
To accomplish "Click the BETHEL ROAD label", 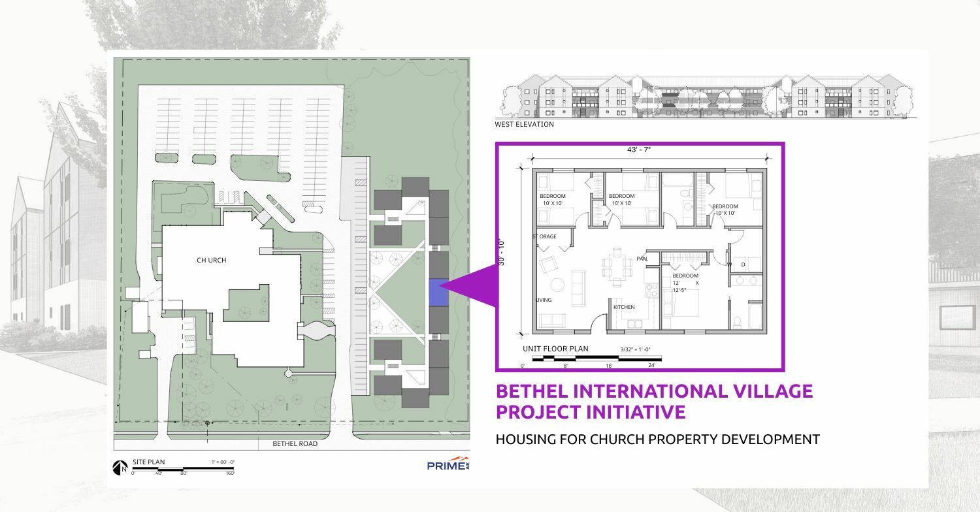I will point(295,444).
